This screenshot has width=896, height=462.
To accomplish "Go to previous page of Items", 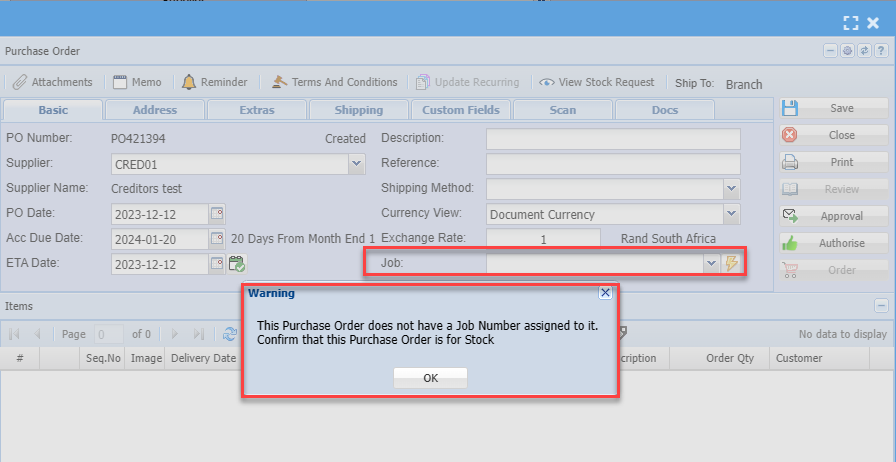I will [37, 334].
